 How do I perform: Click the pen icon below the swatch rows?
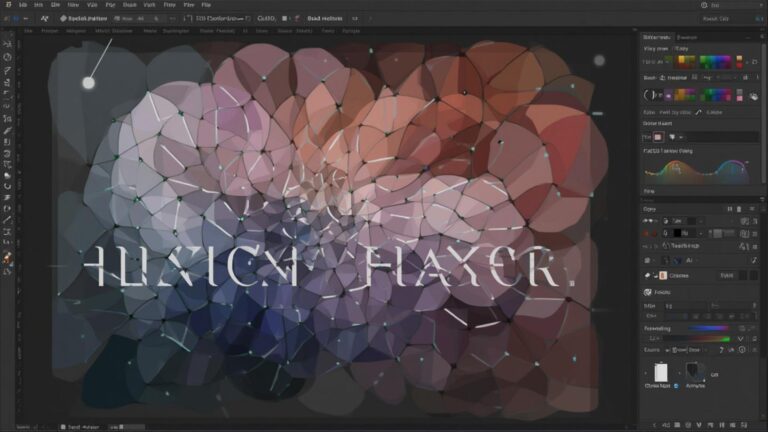coord(698,112)
